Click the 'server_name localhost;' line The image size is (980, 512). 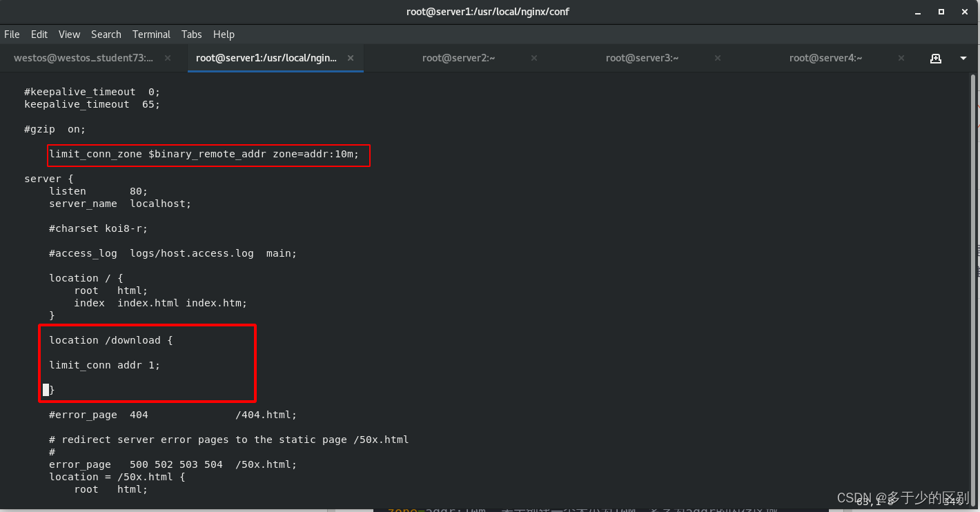120,204
